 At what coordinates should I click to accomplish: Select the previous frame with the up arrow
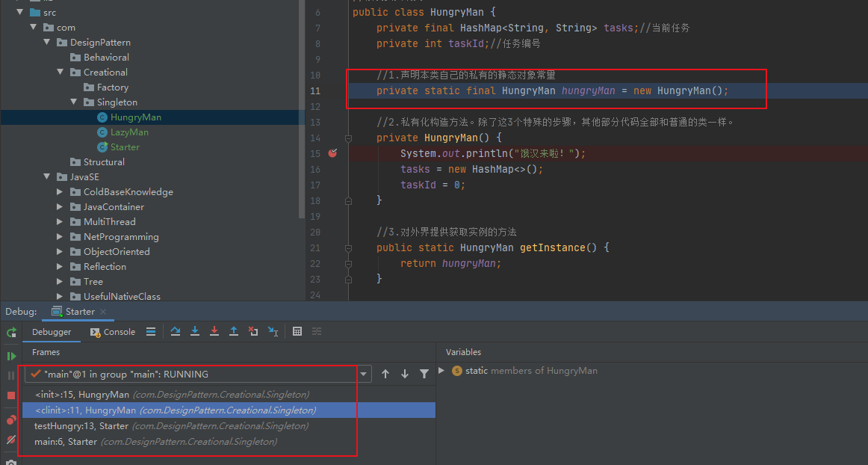click(x=385, y=374)
